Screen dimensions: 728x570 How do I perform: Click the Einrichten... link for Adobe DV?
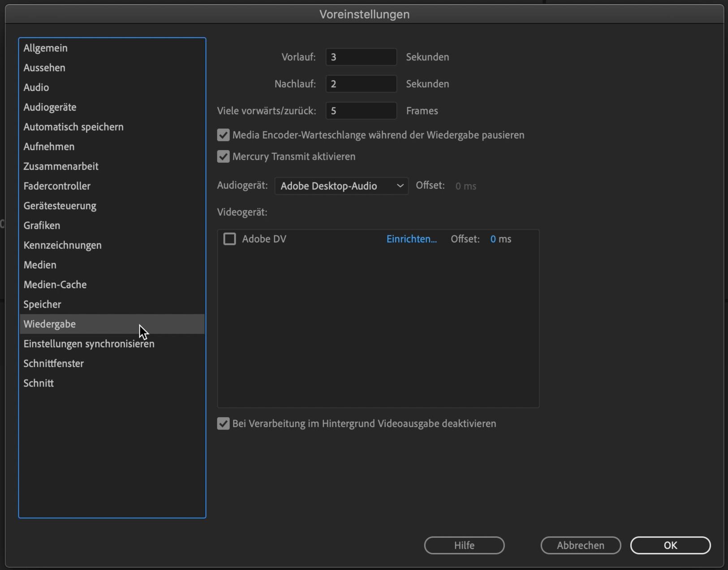[x=411, y=239]
